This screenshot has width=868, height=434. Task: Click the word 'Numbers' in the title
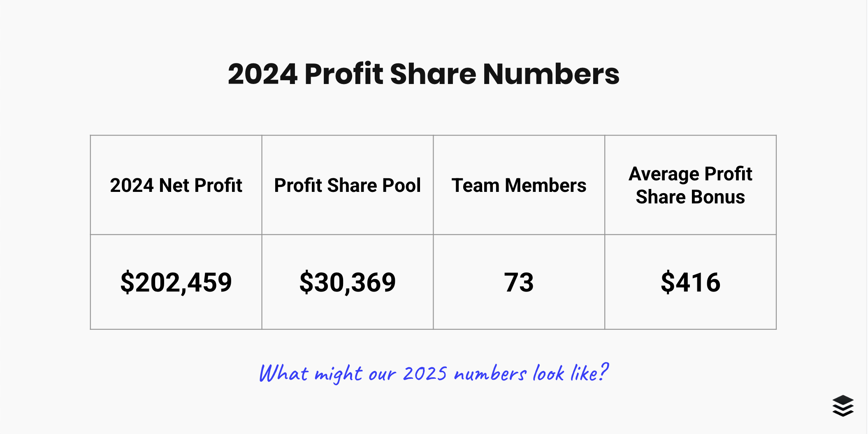[551, 74]
